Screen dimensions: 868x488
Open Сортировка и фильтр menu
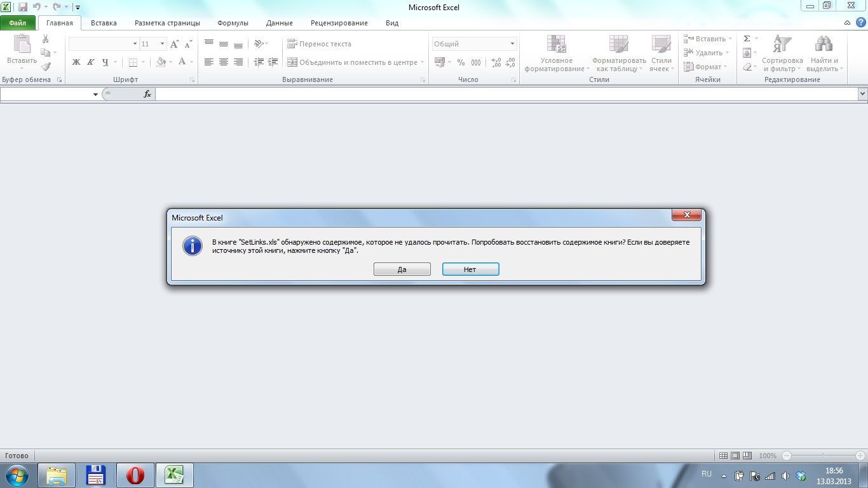pos(782,53)
